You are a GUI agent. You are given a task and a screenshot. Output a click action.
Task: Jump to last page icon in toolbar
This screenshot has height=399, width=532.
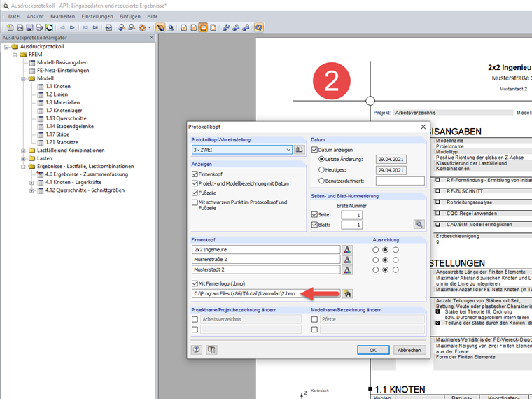click(x=95, y=27)
